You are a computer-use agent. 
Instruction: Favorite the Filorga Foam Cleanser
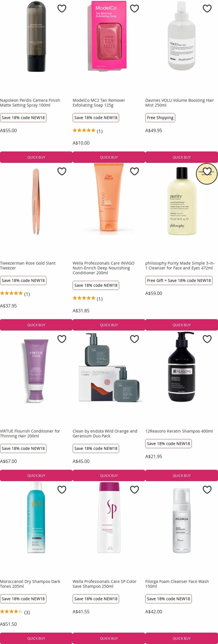[x=207, y=489]
